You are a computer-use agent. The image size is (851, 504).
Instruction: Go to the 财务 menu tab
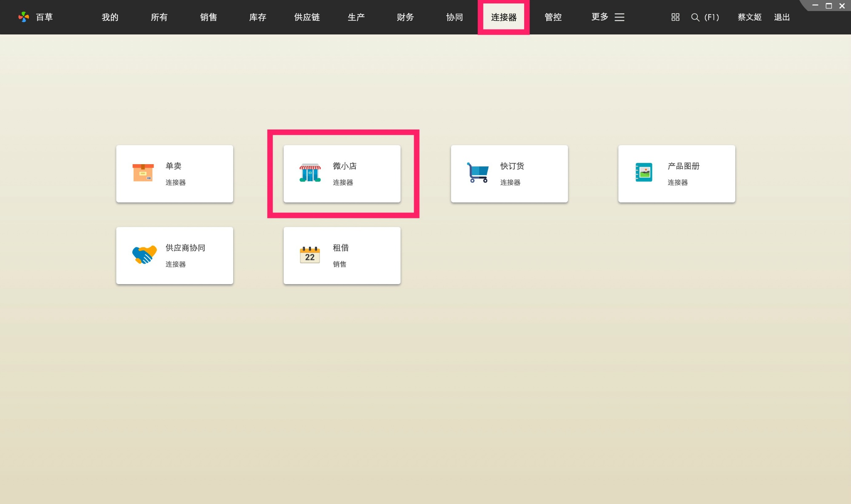pos(405,17)
